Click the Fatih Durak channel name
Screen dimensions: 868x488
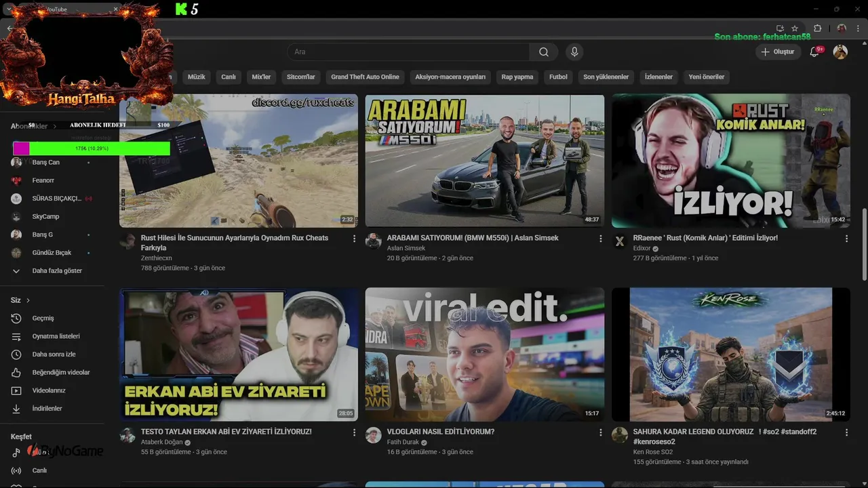tap(403, 443)
